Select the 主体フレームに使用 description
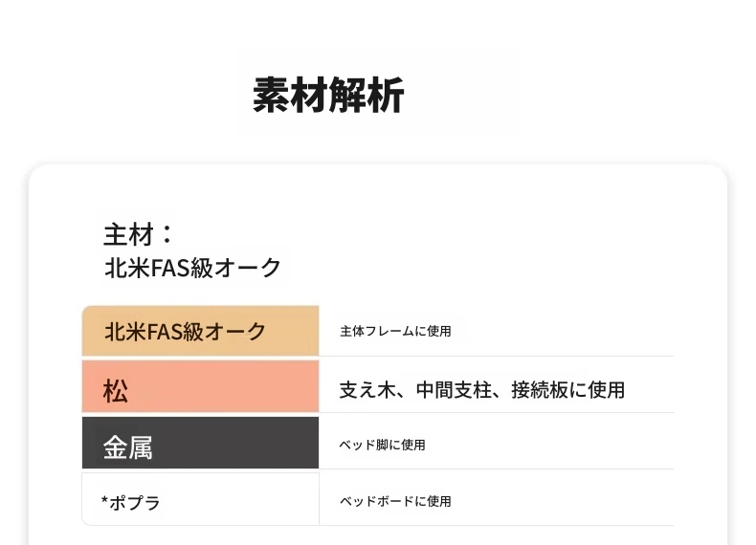The image size is (756, 545). [x=394, y=332]
